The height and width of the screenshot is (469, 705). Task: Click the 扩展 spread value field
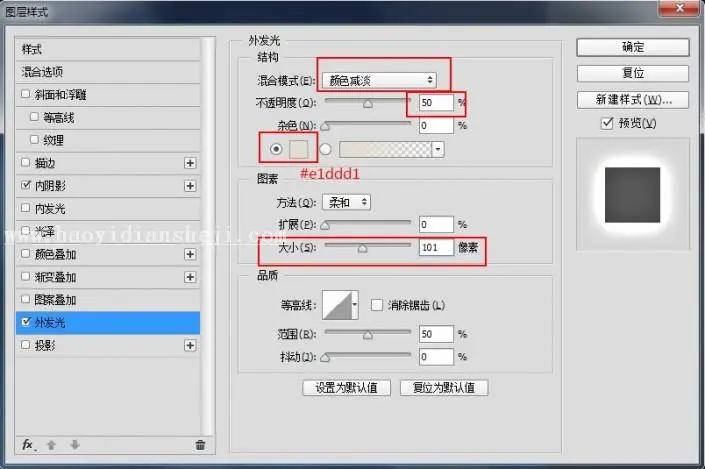pyautogui.click(x=436, y=224)
